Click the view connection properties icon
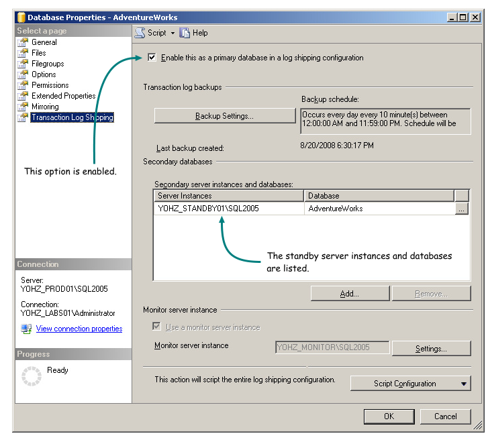Screen dimensions: 488x448 point(26,329)
